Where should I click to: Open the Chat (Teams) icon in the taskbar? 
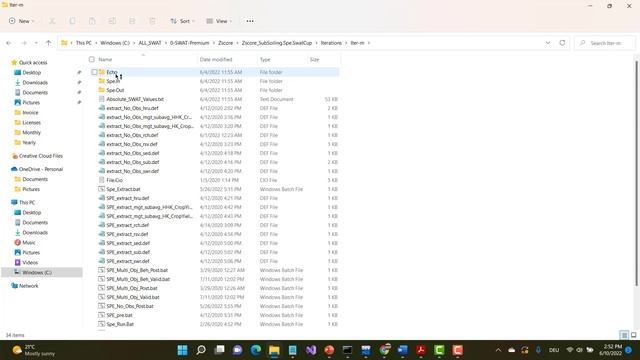(x=238, y=350)
